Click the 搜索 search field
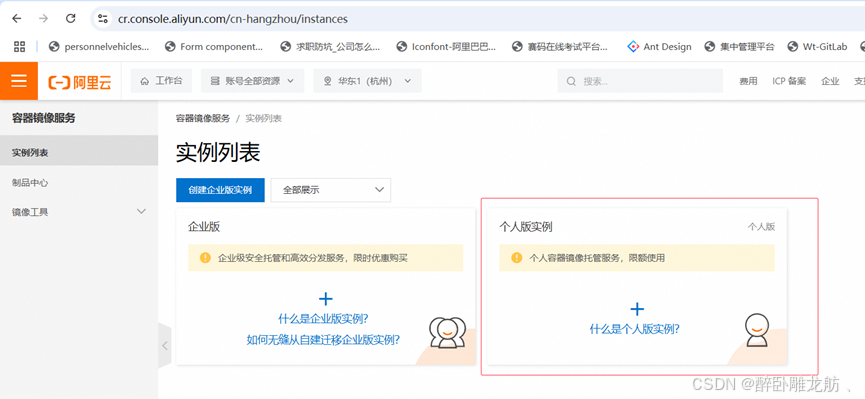 [640, 81]
